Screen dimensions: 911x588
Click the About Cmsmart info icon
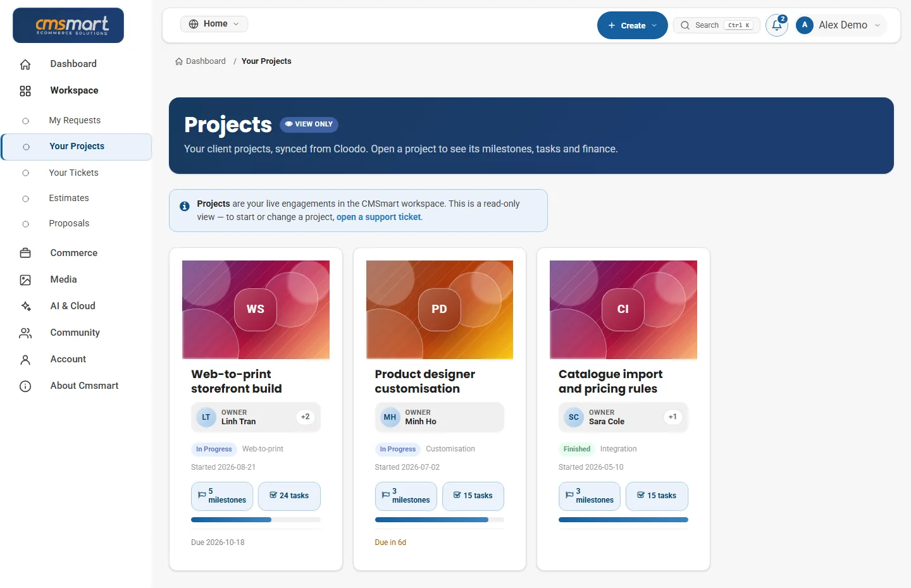pos(25,386)
